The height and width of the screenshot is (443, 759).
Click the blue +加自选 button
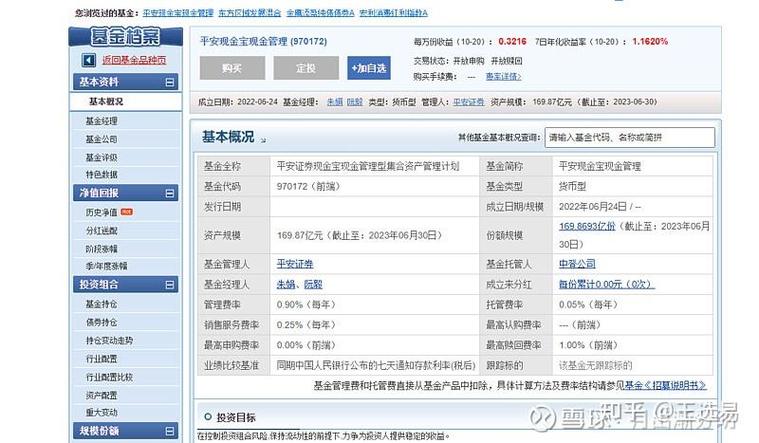click(369, 68)
